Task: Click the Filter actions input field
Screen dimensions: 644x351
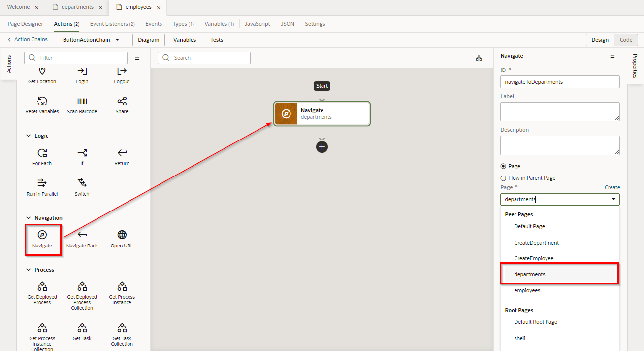Action: (81, 58)
